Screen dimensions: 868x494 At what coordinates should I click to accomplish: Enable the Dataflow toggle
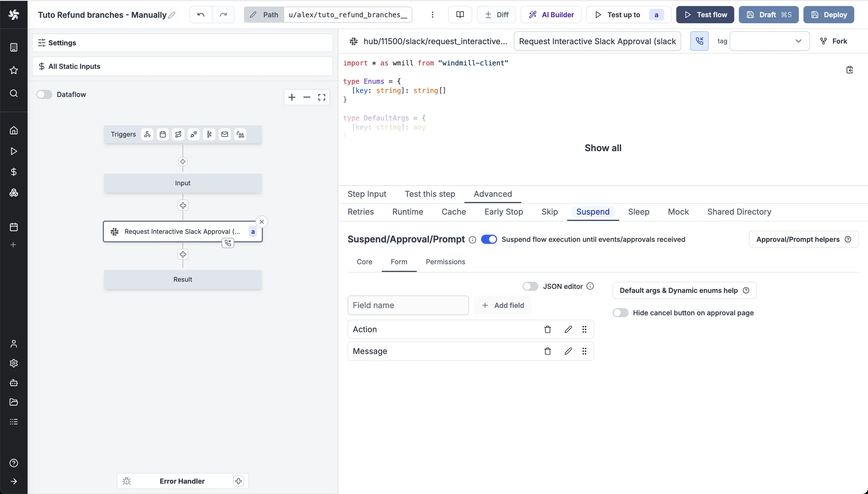pos(44,94)
